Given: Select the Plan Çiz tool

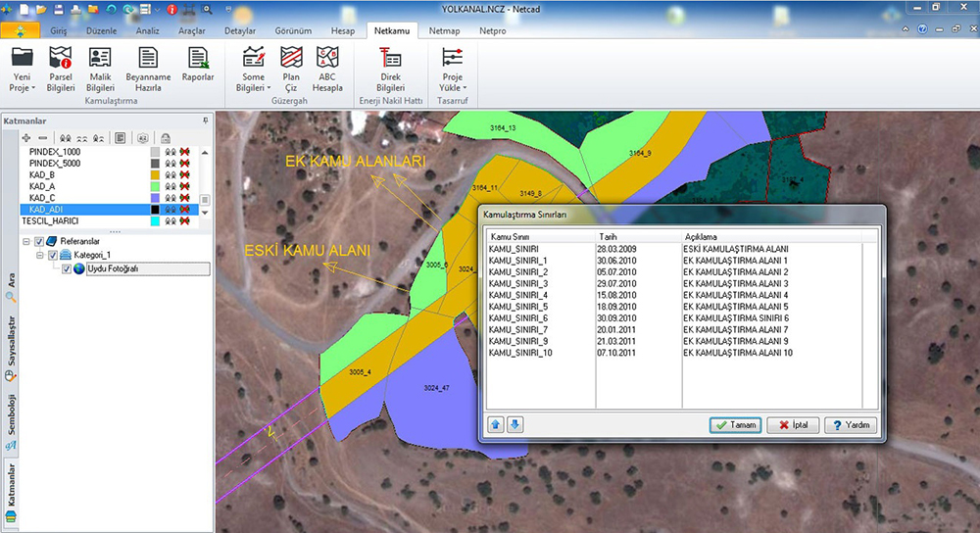Looking at the screenshot, I should (291, 65).
